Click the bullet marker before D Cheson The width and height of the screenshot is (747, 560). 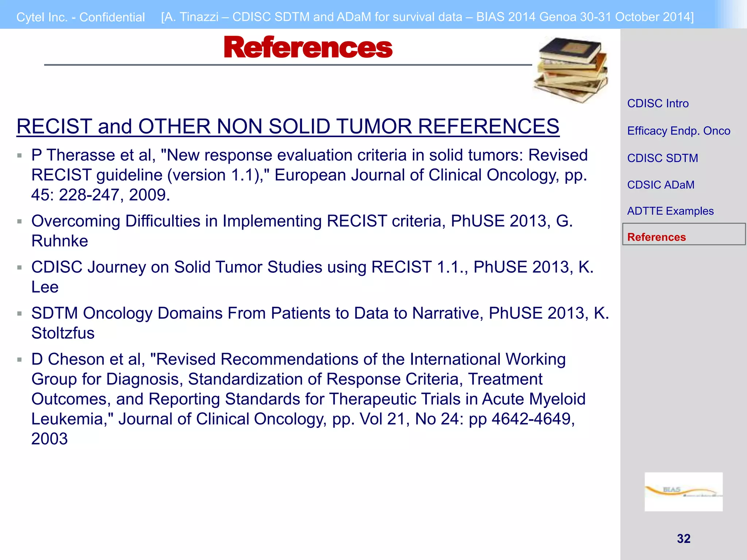pos(20,360)
